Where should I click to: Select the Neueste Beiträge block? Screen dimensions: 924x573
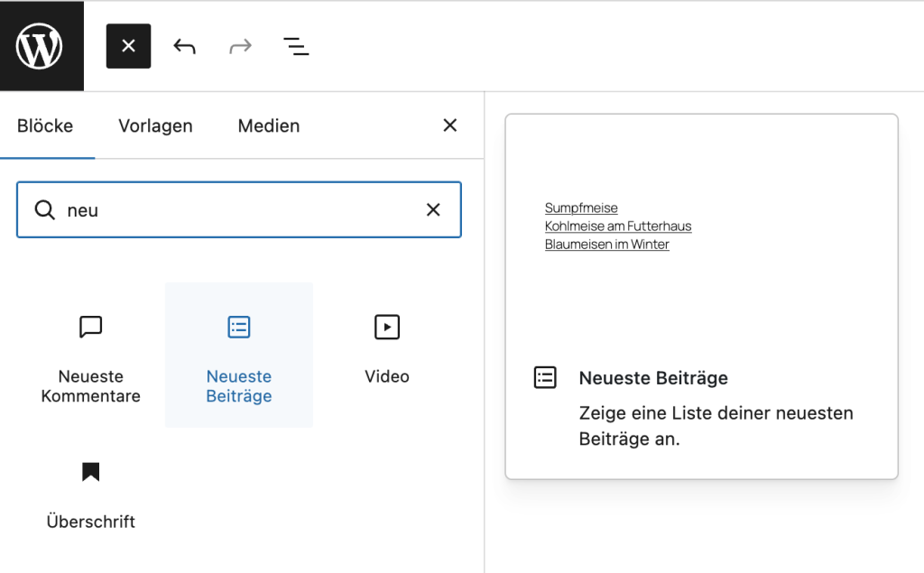[x=238, y=355]
